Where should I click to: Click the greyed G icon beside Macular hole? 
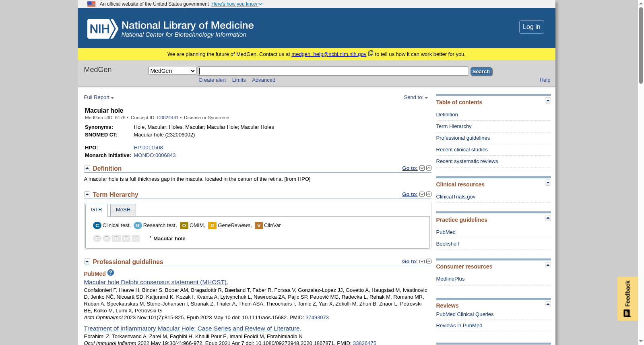126,238
